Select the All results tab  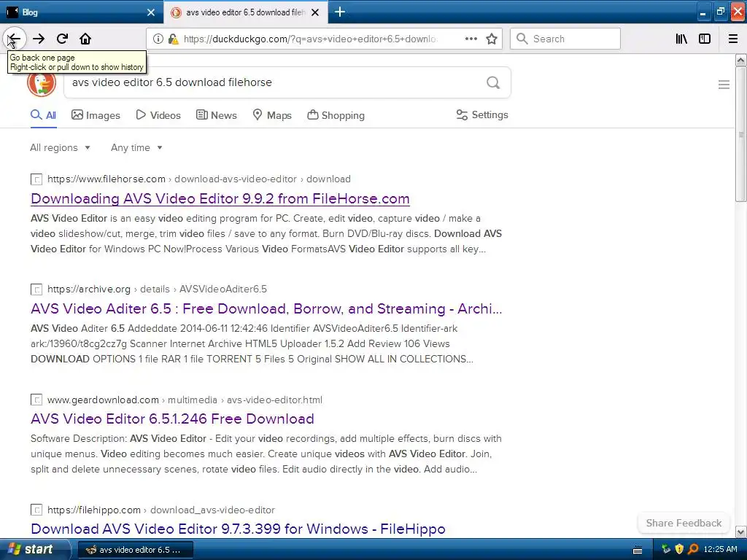(x=43, y=114)
